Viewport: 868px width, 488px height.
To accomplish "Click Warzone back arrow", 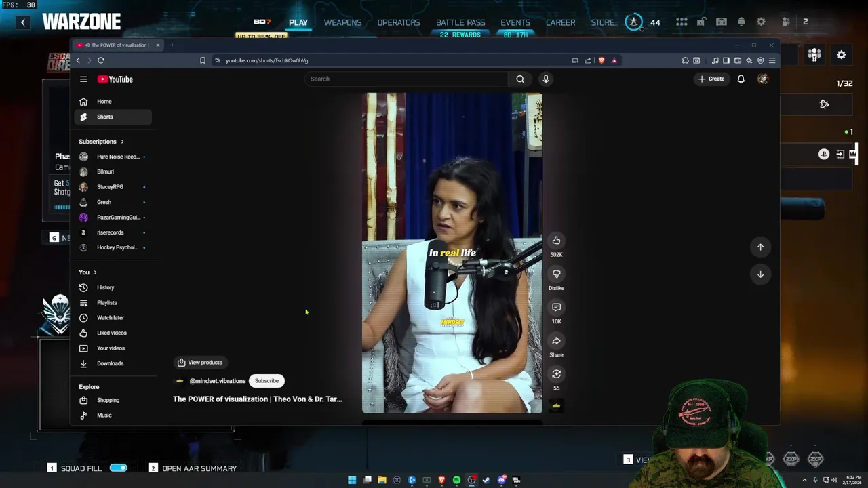I will coord(22,22).
